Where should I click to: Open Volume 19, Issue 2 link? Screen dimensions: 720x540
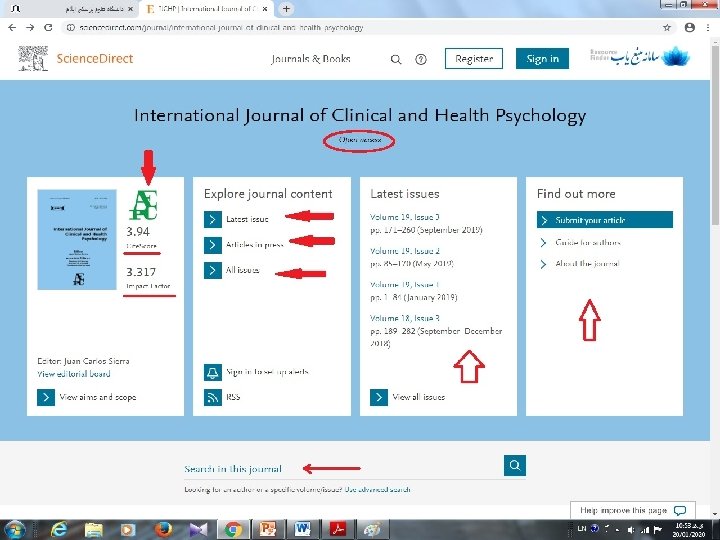click(x=405, y=251)
